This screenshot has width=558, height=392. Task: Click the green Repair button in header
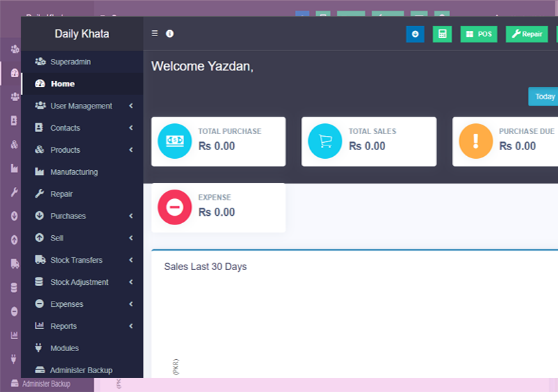click(527, 34)
